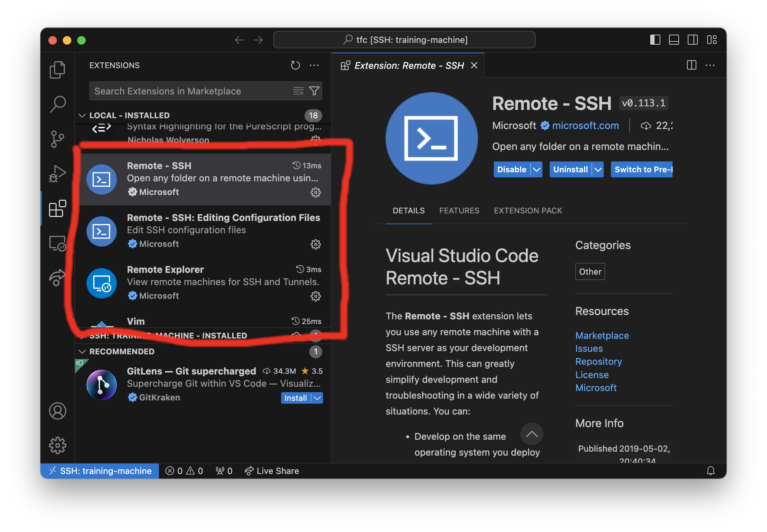Open the Uninstall dropdown chevron
767x532 pixels.
pos(598,169)
